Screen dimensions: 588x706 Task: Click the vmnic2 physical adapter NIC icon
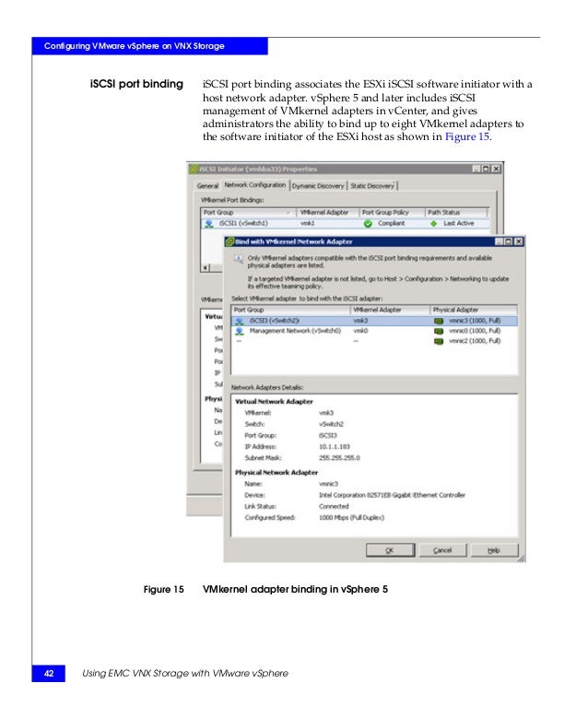pos(439,341)
